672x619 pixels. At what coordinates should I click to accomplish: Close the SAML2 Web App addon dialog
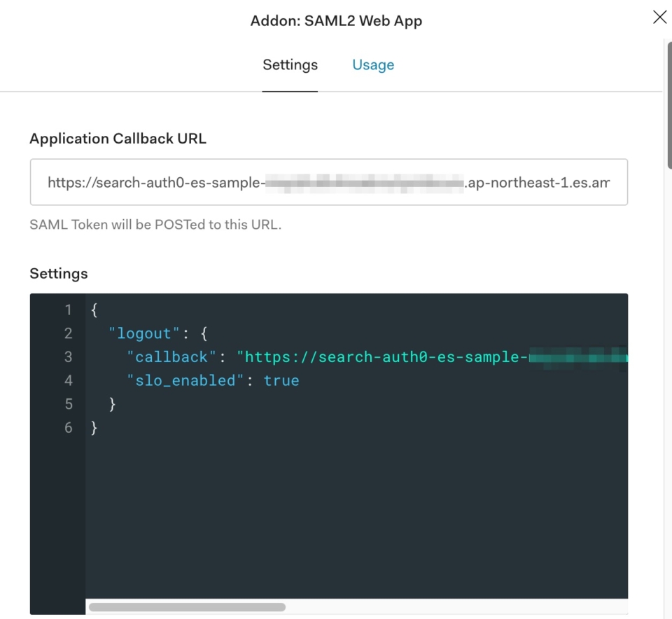tap(659, 17)
